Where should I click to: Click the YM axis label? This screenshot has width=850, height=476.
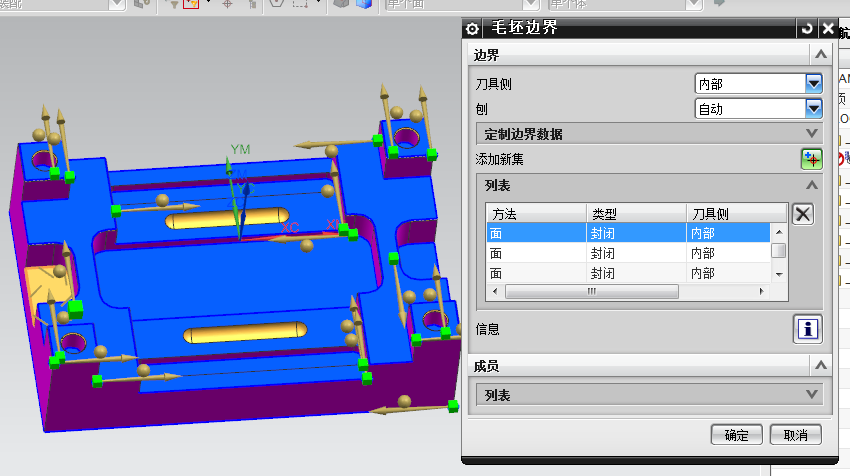point(240,149)
